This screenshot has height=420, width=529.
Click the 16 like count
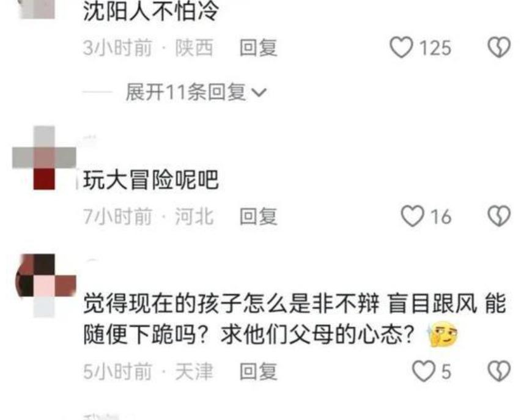click(x=440, y=216)
